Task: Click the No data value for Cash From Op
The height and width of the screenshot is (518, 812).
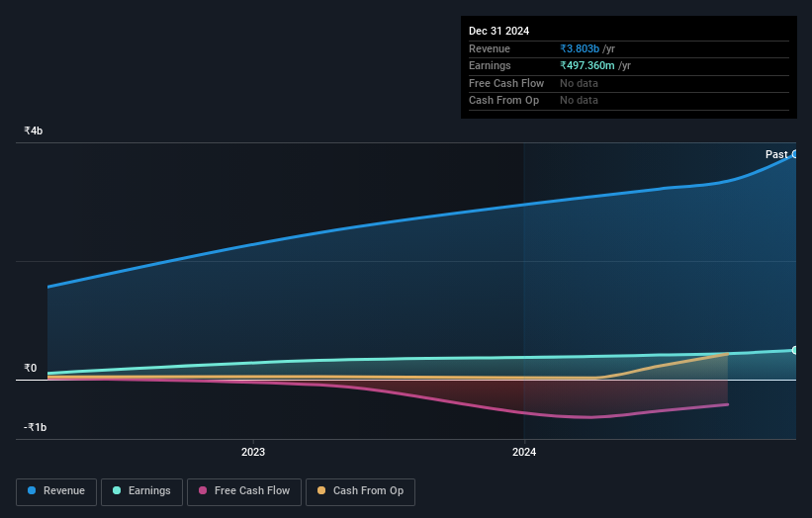Action: (579, 101)
